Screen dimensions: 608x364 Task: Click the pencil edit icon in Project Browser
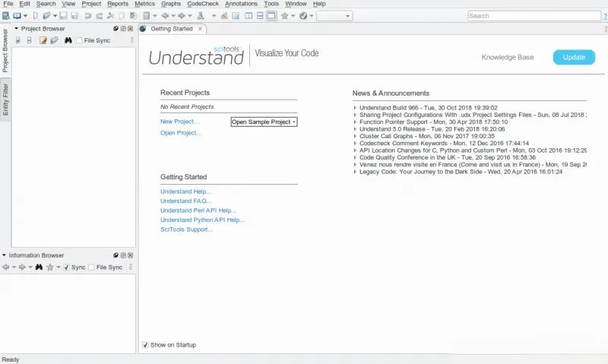[x=43, y=40]
